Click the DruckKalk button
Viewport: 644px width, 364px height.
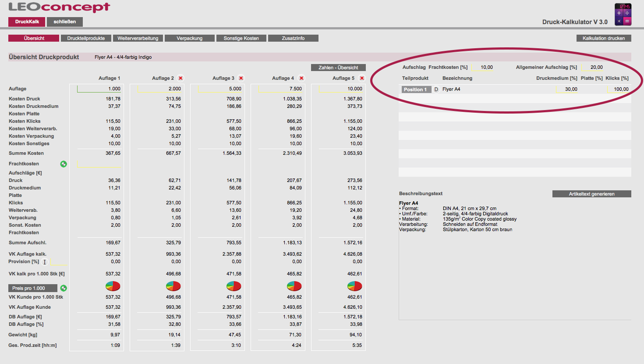point(27,21)
